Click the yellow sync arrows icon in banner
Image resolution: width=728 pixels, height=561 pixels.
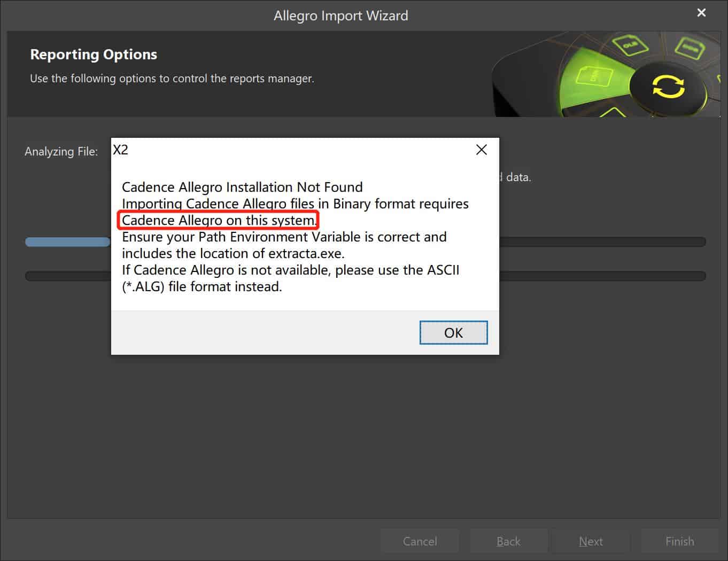click(668, 86)
